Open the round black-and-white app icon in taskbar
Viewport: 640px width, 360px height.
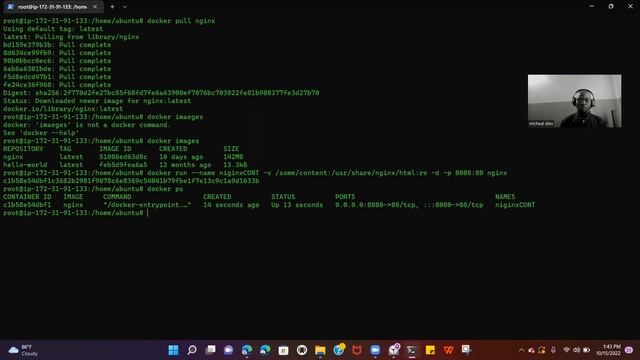pos(302,350)
